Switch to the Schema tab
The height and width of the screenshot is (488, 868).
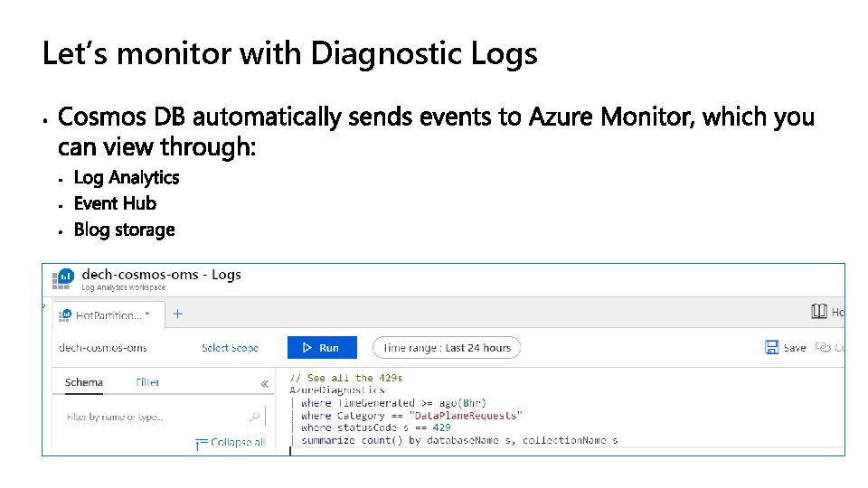pyautogui.click(x=83, y=382)
